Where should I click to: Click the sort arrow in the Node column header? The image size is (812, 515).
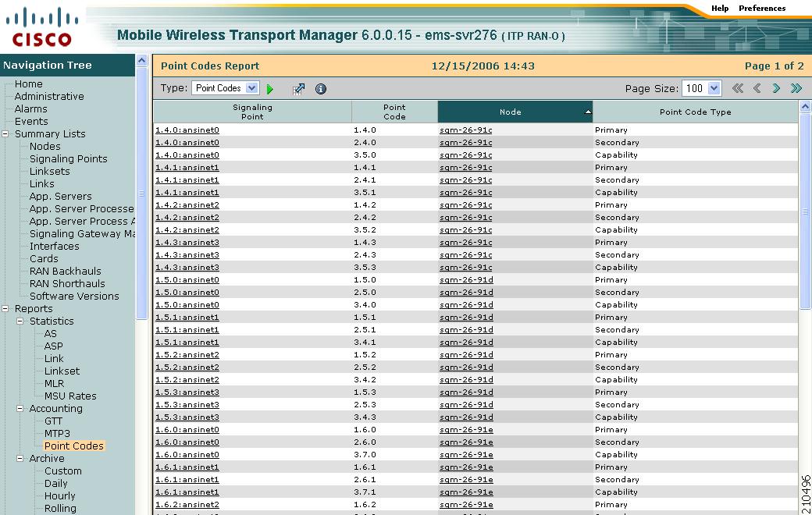click(588, 112)
